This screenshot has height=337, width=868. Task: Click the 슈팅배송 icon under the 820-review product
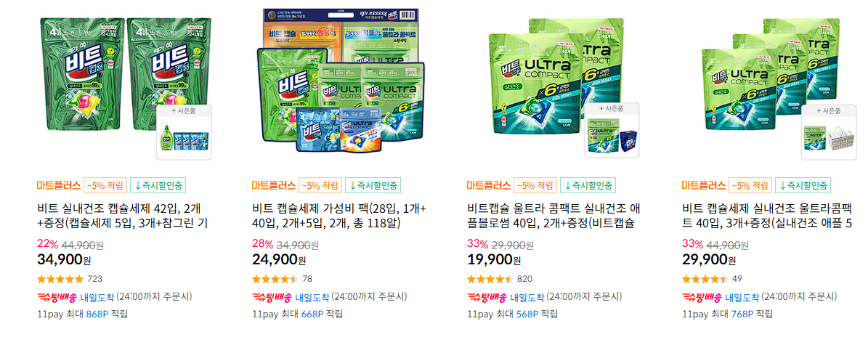487,296
